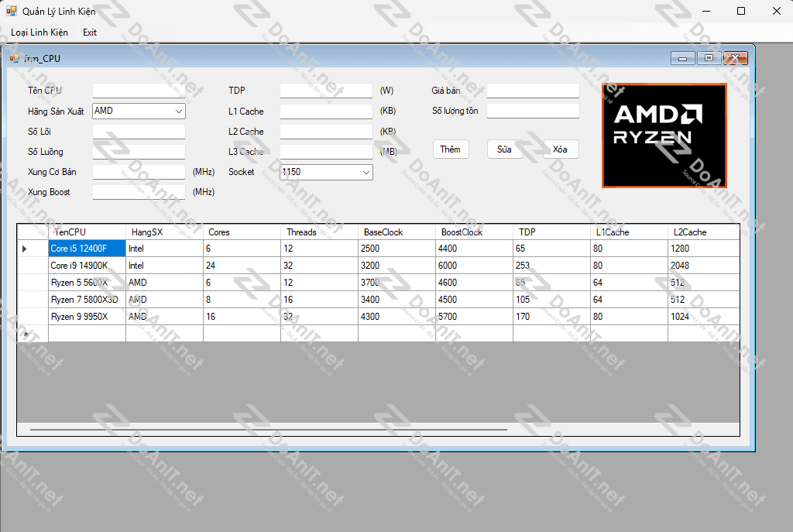Click the BaseClock 3700 cell

coord(396,283)
